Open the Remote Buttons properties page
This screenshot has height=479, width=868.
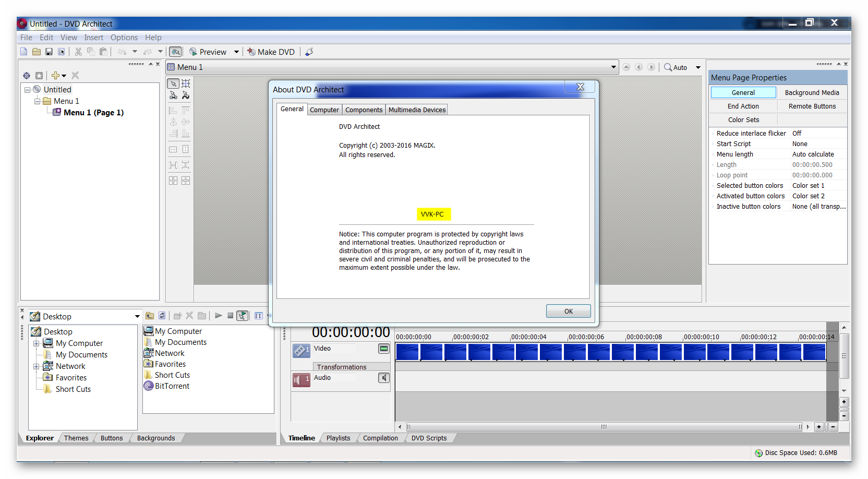pyautogui.click(x=812, y=106)
